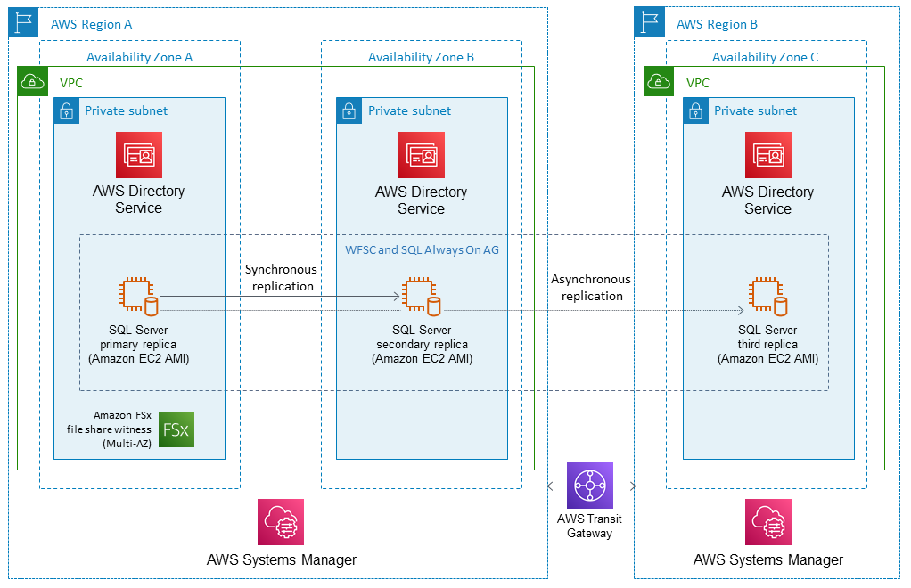Click the Systems Manager icon in Region B
The image size is (911, 588).
coord(768,522)
